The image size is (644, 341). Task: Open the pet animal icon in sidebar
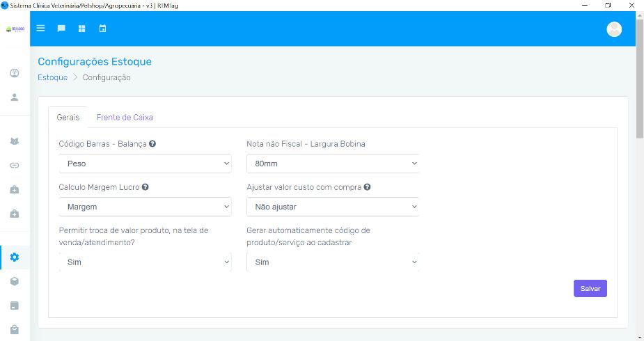tap(15, 141)
